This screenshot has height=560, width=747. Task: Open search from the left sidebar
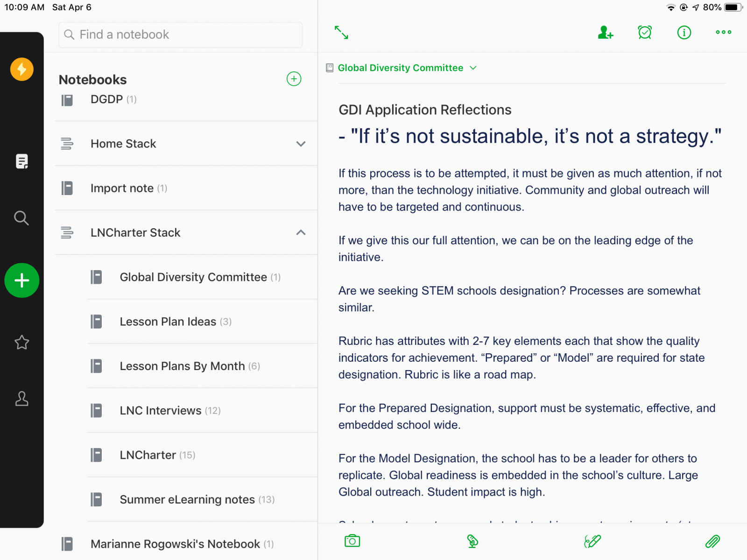(21, 218)
